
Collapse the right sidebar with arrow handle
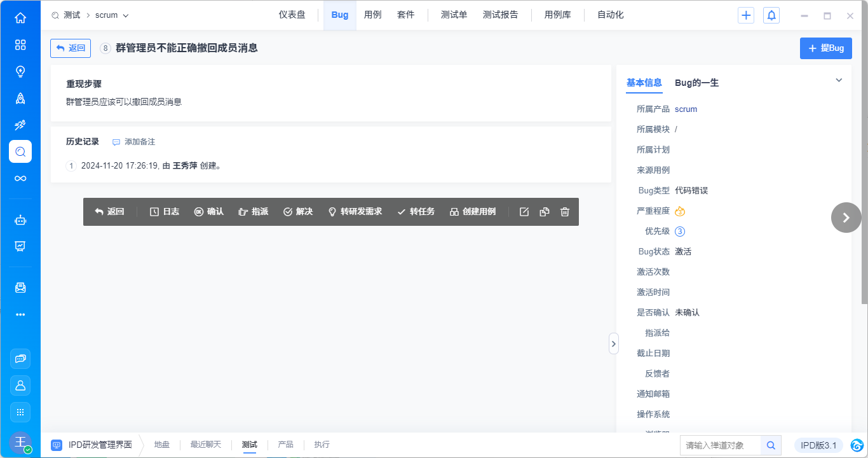pos(613,343)
